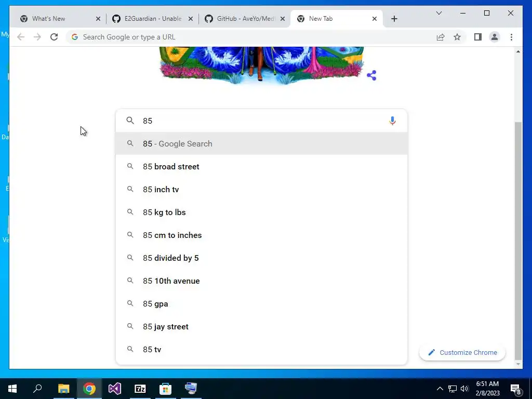Click the Chrome taskbar icon
Image resolution: width=532 pixels, height=399 pixels.
pyautogui.click(x=89, y=389)
